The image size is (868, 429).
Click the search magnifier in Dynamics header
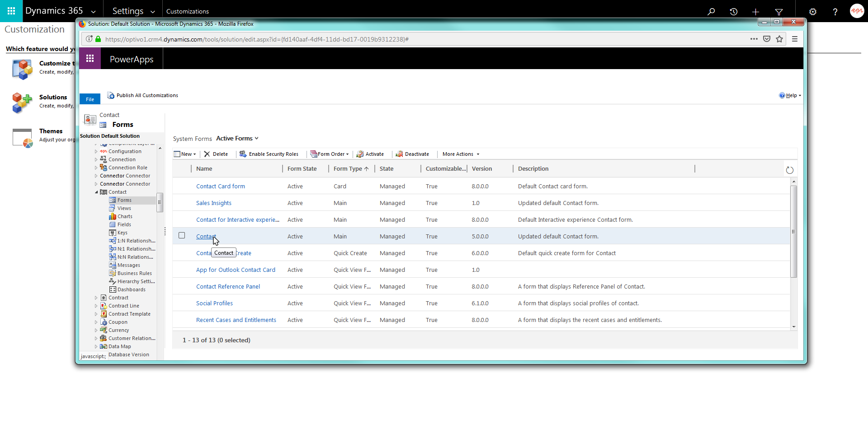tap(711, 11)
